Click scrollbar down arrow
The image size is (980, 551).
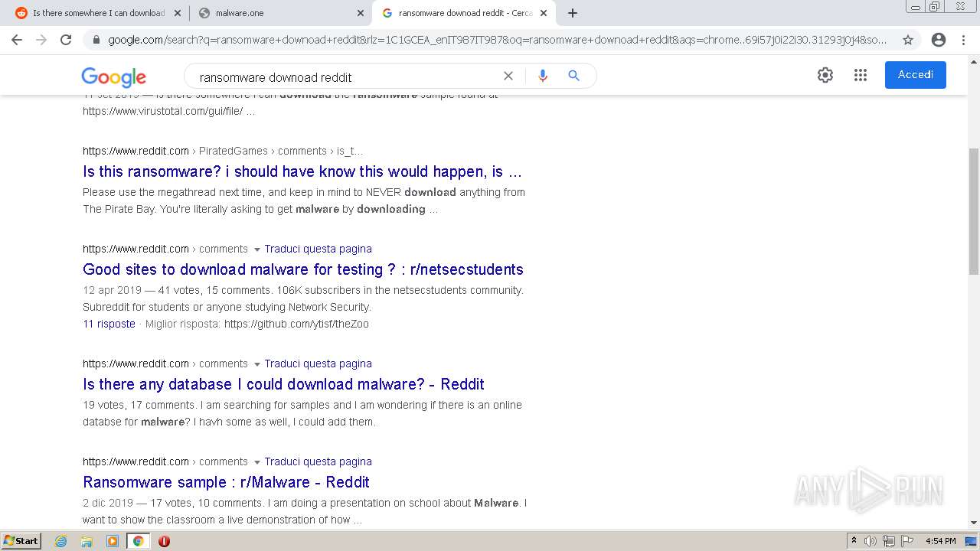[974, 523]
